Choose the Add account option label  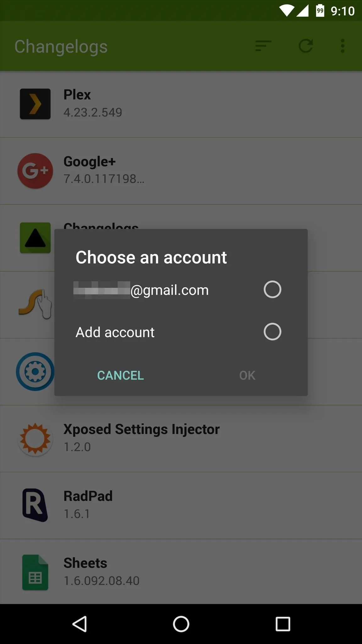(115, 332)
